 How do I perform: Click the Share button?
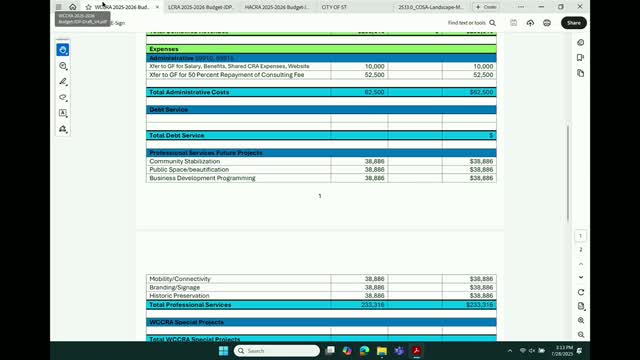tap(573, 23)
